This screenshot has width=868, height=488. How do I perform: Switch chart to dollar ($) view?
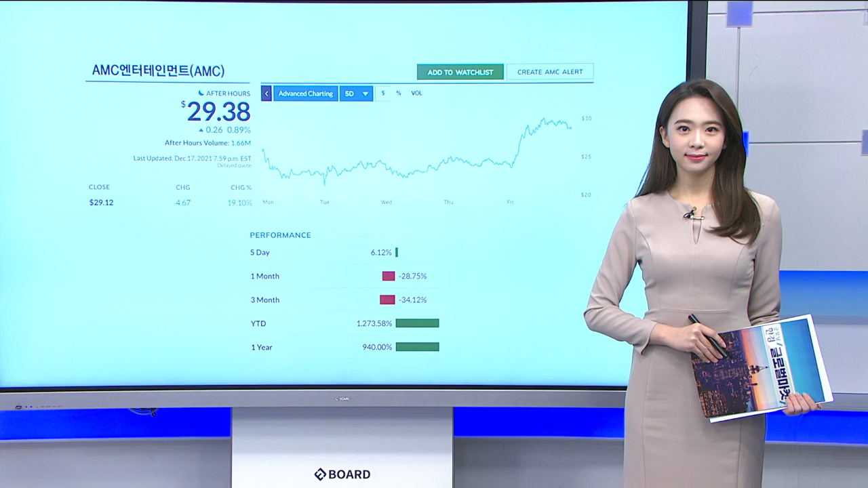click(383, 94)
